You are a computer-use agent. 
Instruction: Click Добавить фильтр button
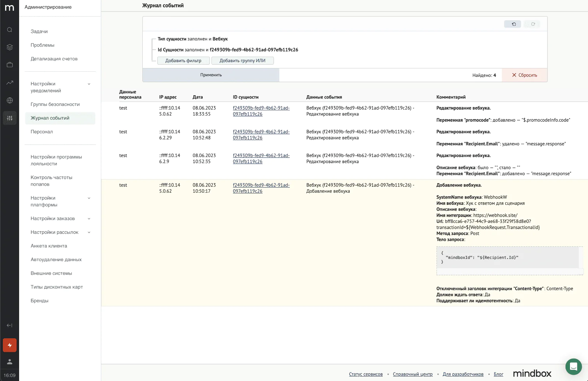[183, 61]
